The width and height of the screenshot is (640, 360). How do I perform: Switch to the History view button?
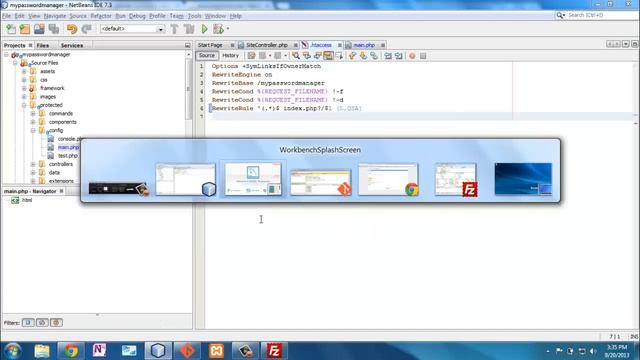coord(231,56)
